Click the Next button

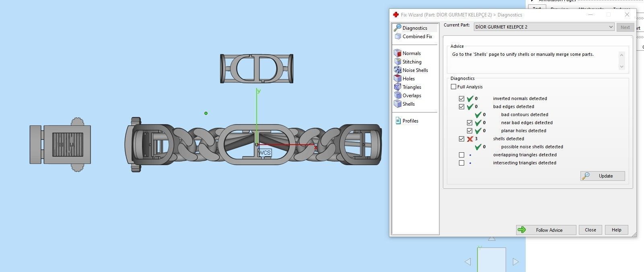tap(625, 27)
